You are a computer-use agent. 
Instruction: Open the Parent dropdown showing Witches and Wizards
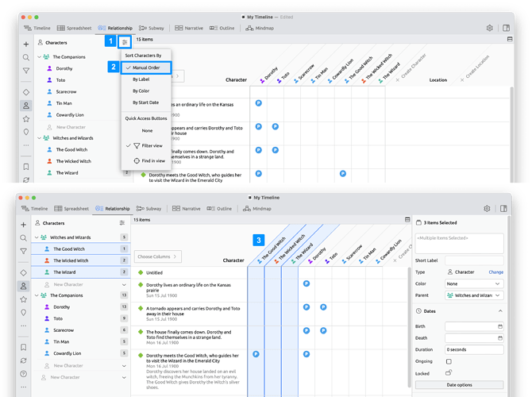point(474,295)
